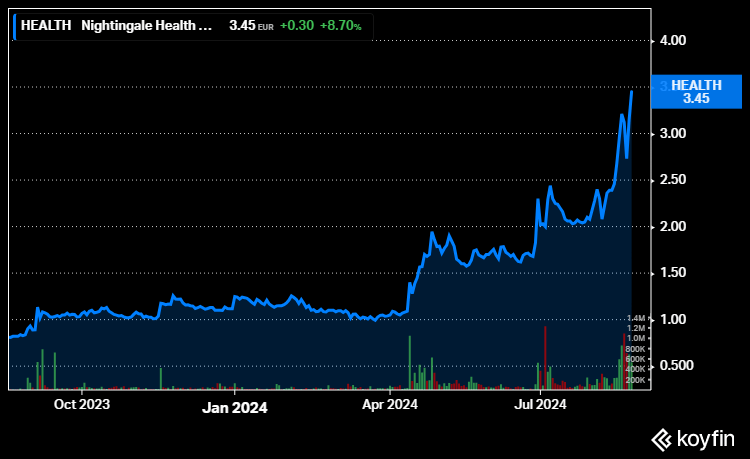Select the Jan 2024 date axis label
The height and width of the screenshot is (459, 750).
[x=235, y=406]
